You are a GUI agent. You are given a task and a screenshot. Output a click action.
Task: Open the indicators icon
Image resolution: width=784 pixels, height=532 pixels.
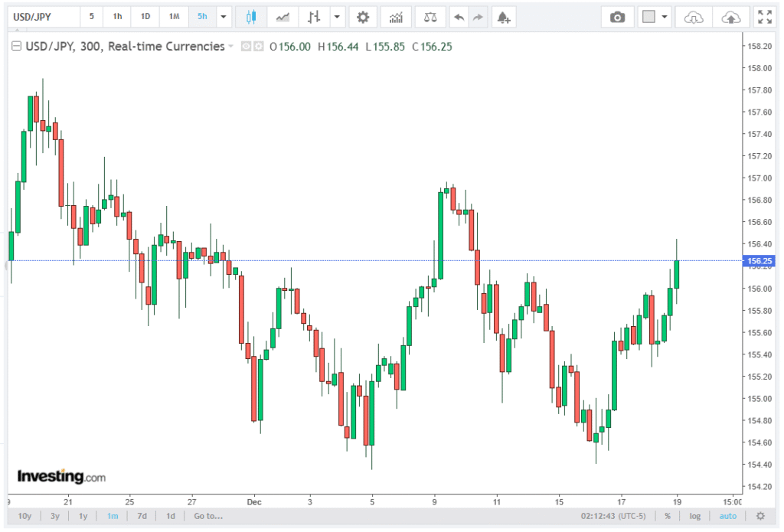396,16
